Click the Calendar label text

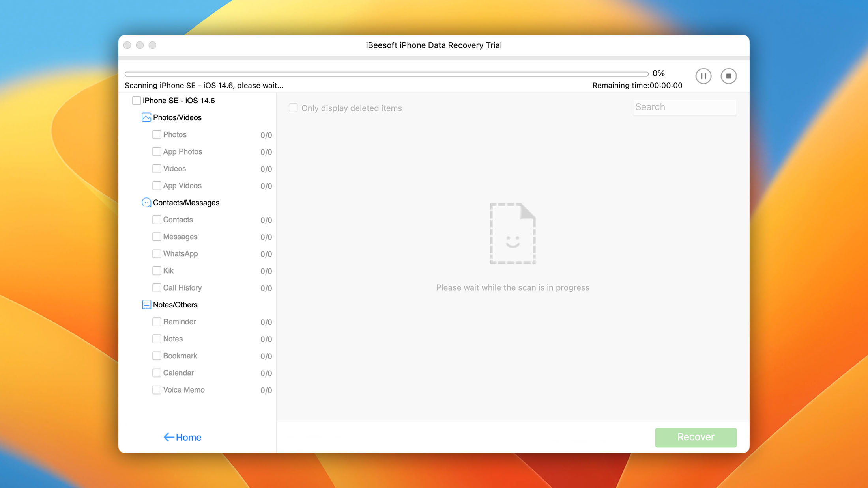click(x=178, y=373)
